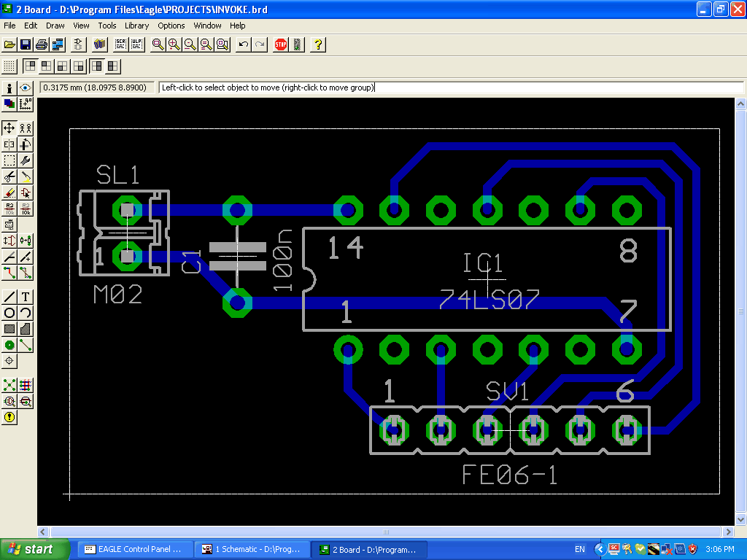This screenshot has height=560, width=747.
Task: Click the traffic light Go icon
Action: click(298, 44)
